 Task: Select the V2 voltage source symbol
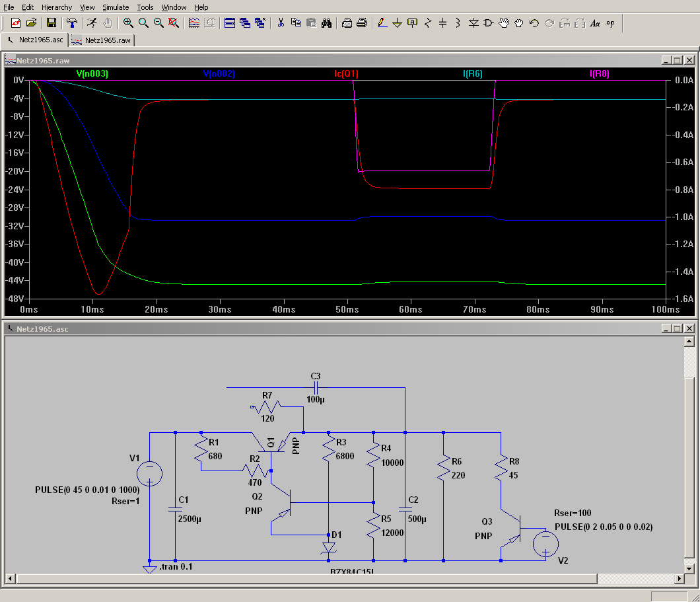545,545
